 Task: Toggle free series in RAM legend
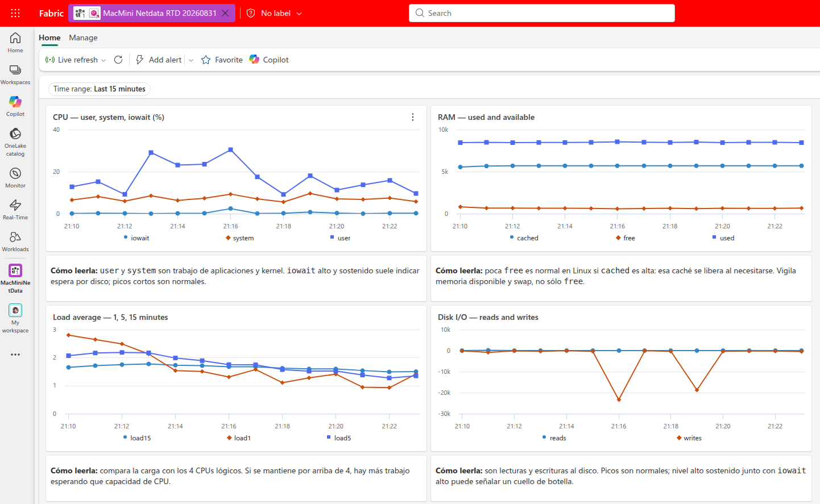point(626,238)
